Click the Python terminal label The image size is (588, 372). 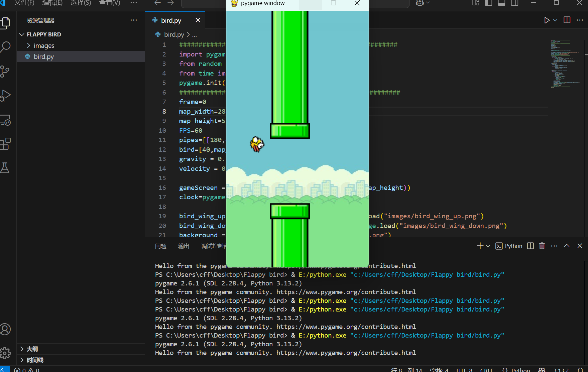[513, 246]
